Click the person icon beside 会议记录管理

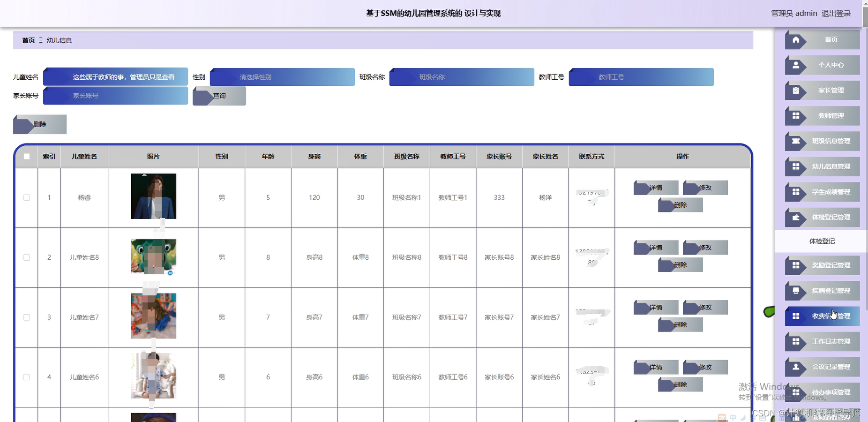point(796,367)
